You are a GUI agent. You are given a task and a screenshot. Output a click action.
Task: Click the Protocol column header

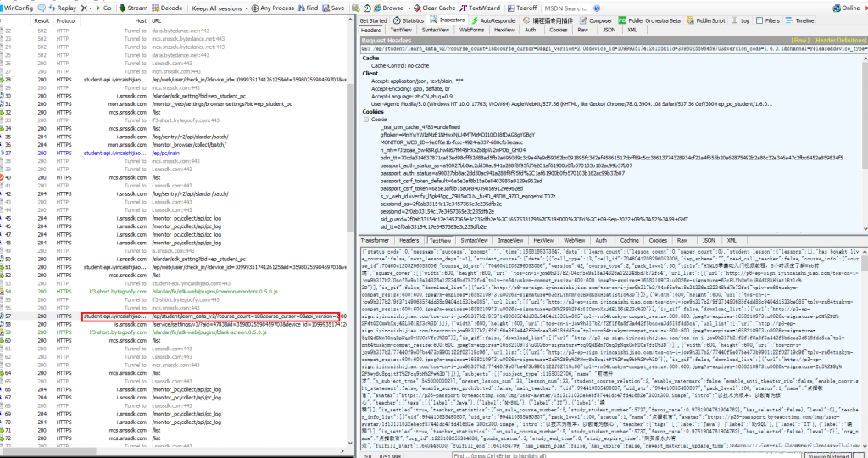pos(66,20)
